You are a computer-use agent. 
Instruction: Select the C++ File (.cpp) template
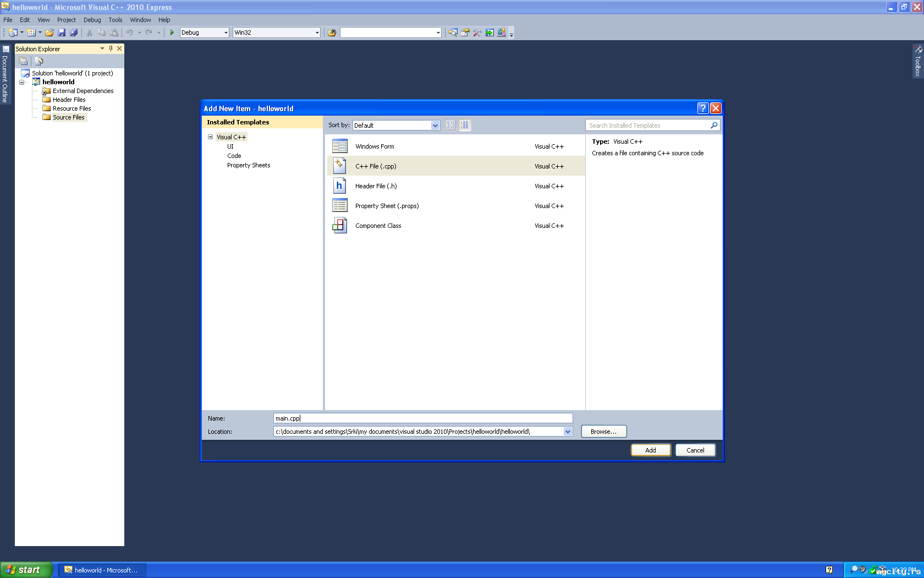(456, 166)
